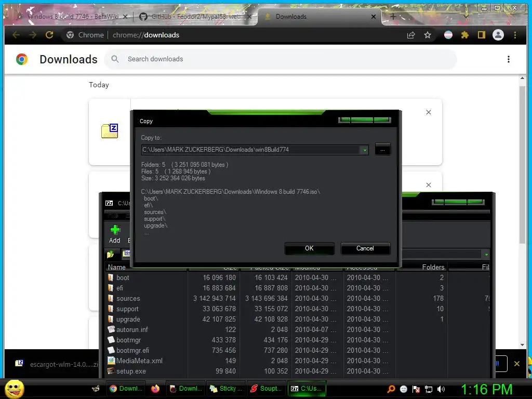Click the 7z icon in 7-Zip title bar
Screen dimensions: 532x399
[x=109, y=203]
